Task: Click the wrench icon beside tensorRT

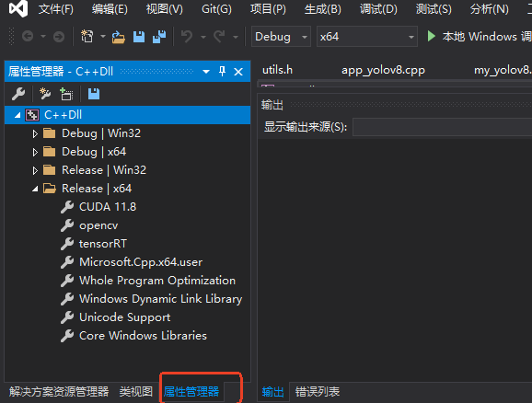Action: pyautogui.click(x=67, y=244)
